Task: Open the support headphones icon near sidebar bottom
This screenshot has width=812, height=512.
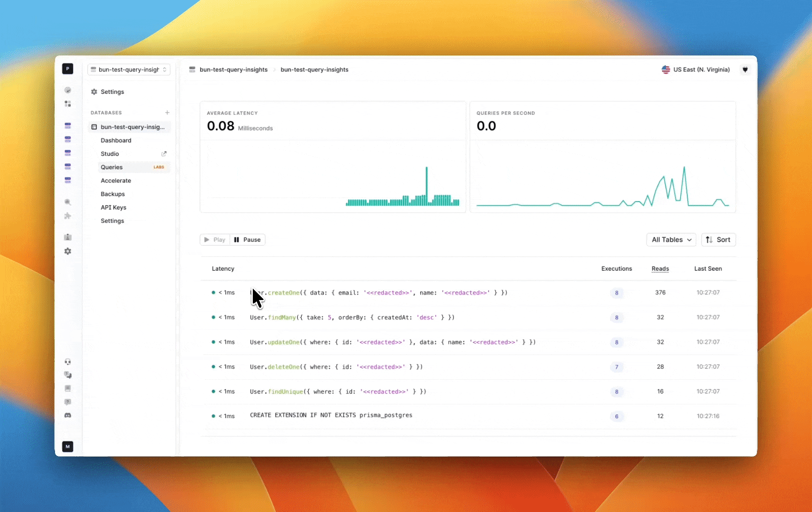Action: point(68,362)
